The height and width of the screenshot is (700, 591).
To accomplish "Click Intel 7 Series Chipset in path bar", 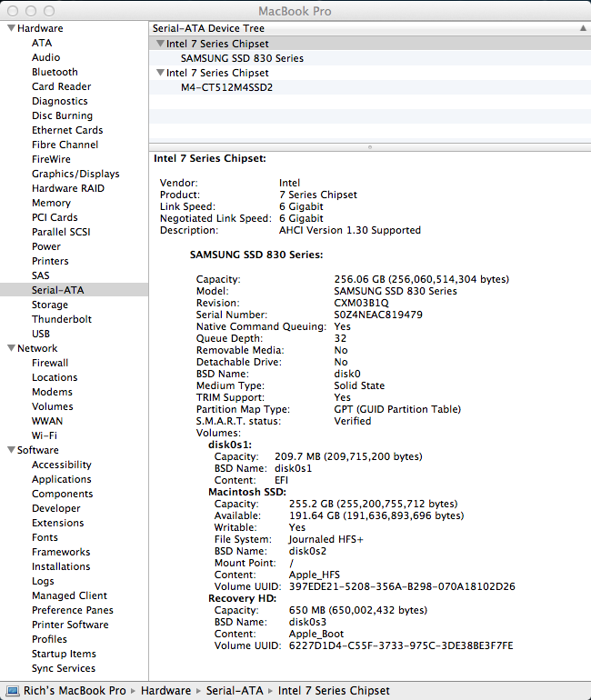I will [334, 691].
